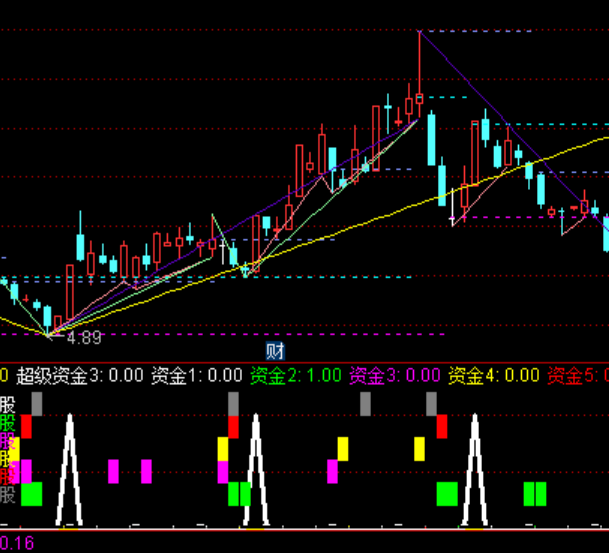Click the 超级资金3 indicator label

point(72,376)
